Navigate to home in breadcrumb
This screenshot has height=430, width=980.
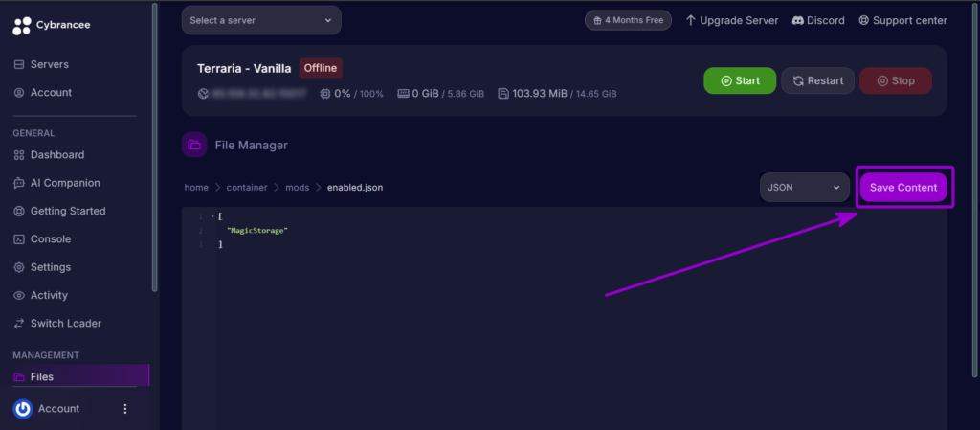196,188
